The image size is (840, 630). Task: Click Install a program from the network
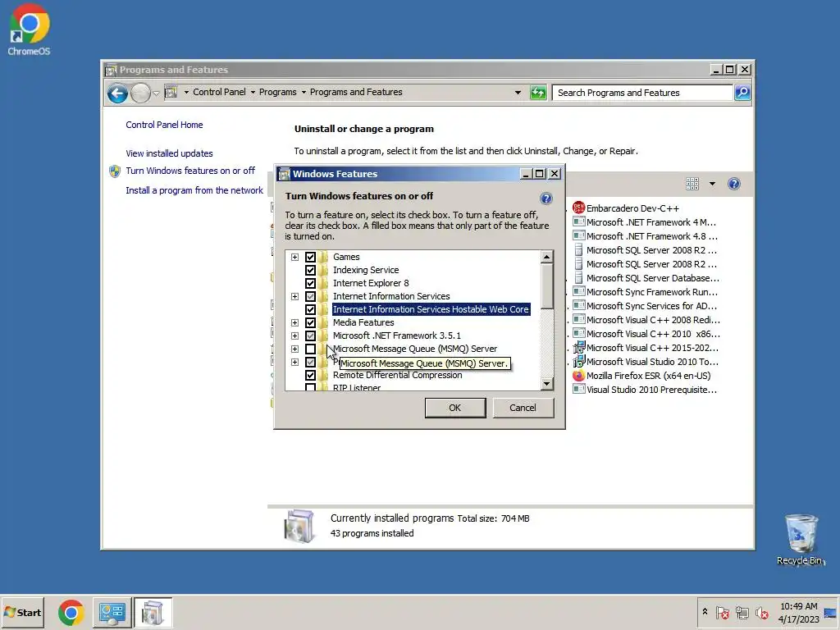pyautogui.click(x=194, y=190)
